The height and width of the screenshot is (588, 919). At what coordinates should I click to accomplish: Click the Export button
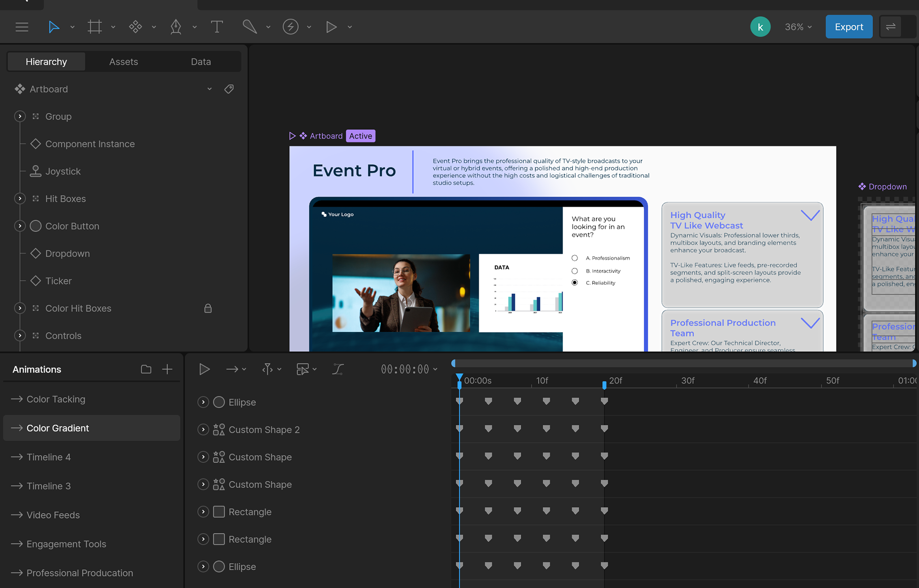(849, 27)
